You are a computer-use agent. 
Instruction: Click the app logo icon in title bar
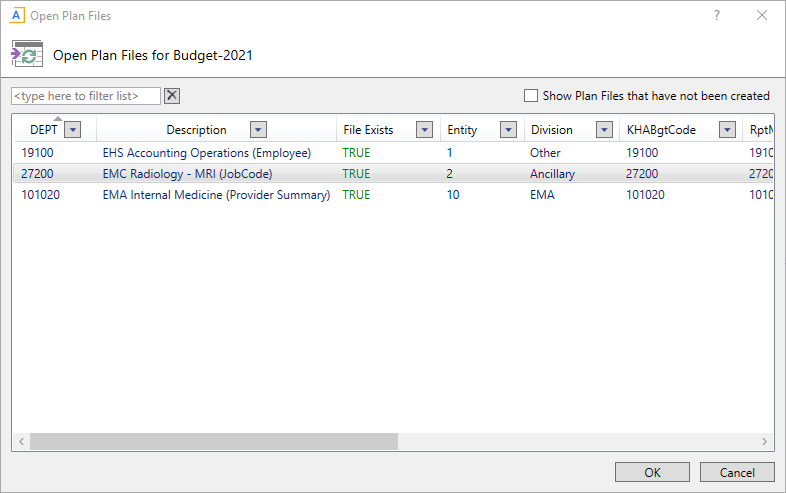point(16,16)
